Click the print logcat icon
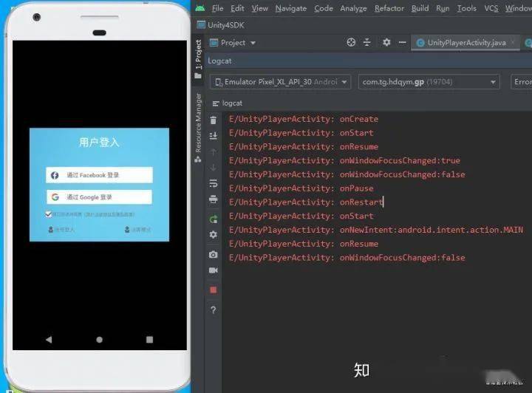 point(214,199)
